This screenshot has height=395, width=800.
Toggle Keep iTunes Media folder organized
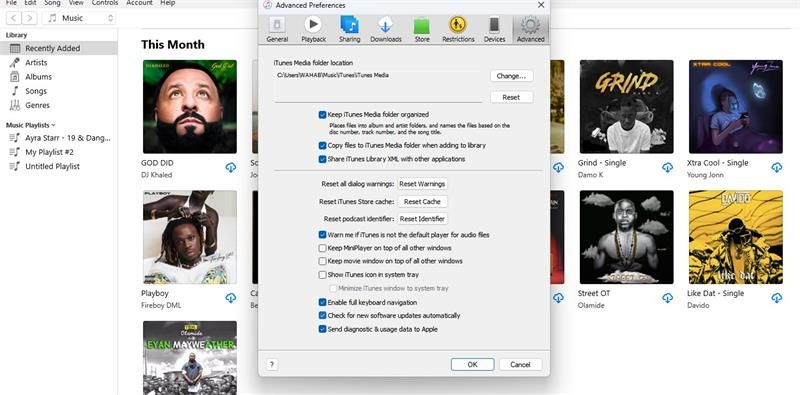click(322, 115)
